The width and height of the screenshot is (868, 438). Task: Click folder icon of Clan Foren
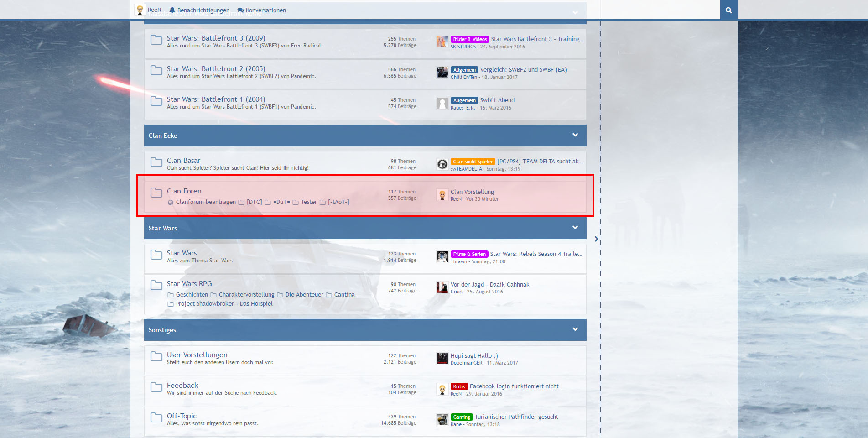156,193
